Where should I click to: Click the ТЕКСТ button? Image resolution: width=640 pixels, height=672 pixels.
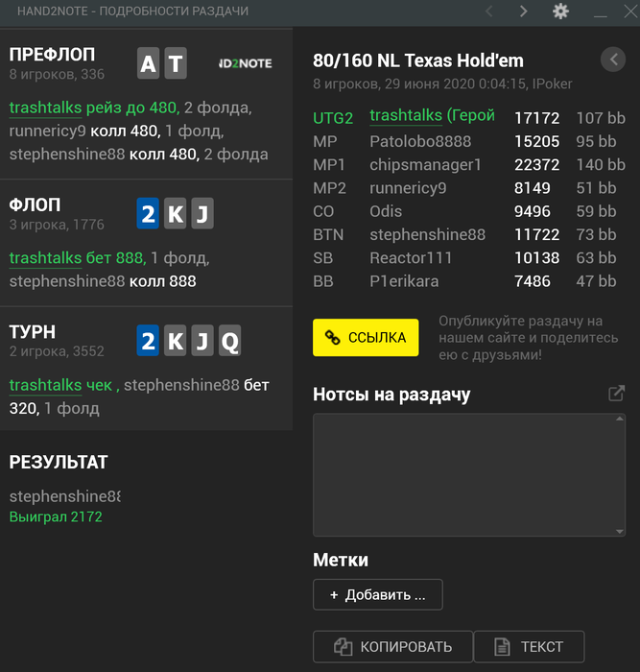pyautogui.click(x=529, y=646)
